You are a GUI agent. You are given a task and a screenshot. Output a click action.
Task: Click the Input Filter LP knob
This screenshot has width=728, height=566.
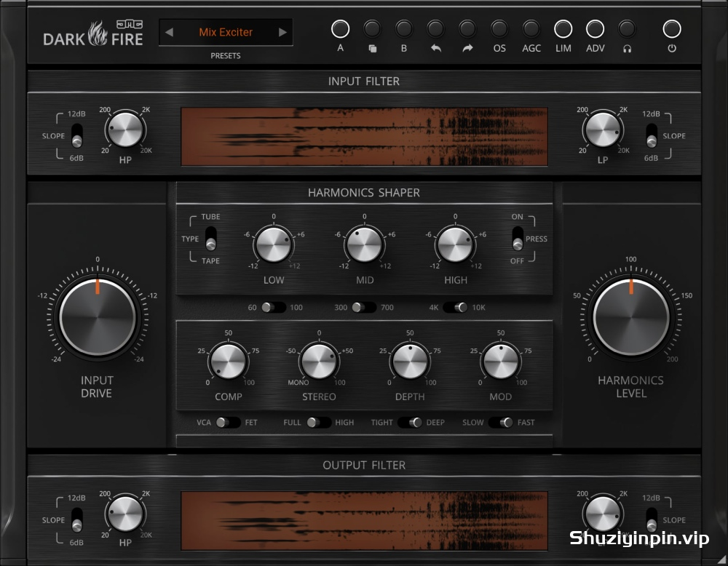[603, 129]
